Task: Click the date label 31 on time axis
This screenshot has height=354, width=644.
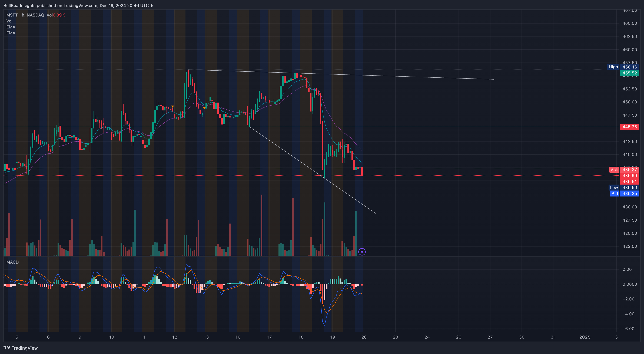Action: click(x=553, y=337)
